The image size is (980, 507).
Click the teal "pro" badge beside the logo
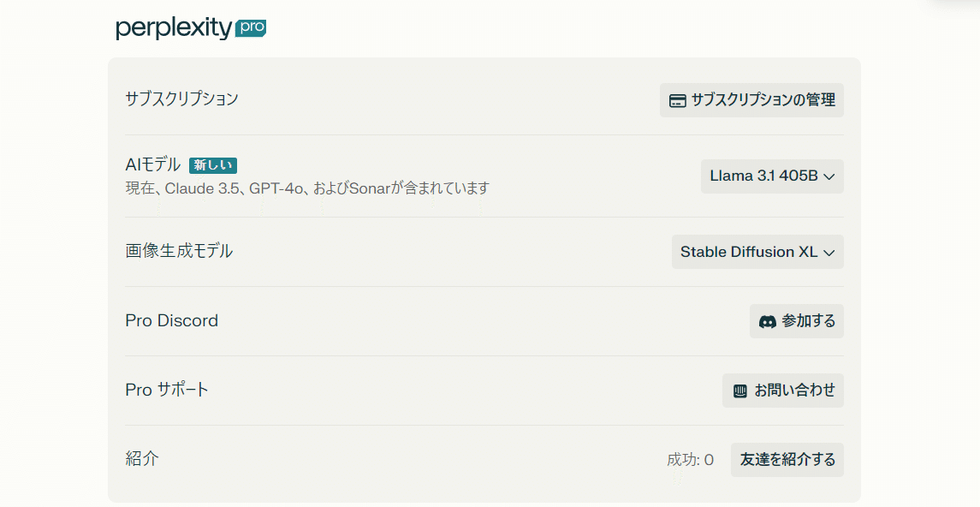(252, 27)
